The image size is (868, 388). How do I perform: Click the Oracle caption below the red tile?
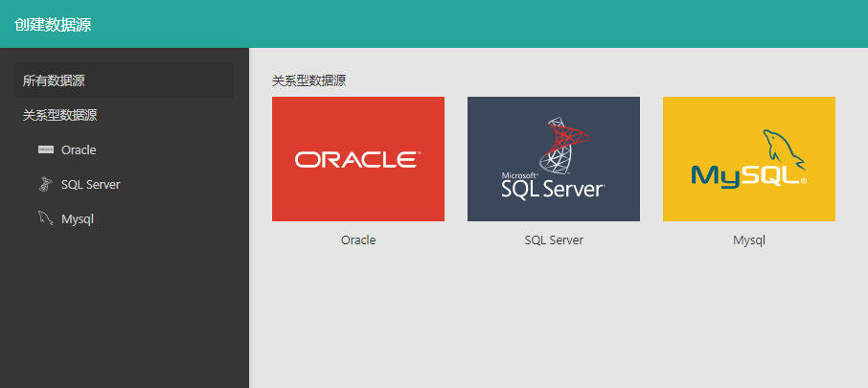(358, 240)
